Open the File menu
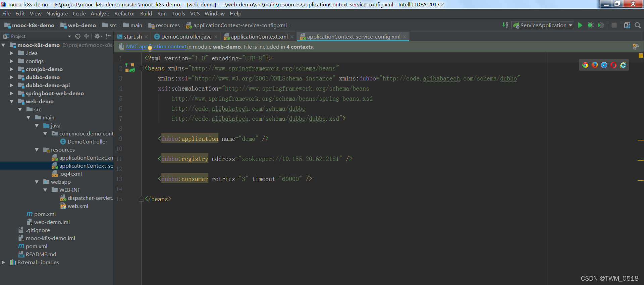 pyautogui.click(x=6, y=14)
